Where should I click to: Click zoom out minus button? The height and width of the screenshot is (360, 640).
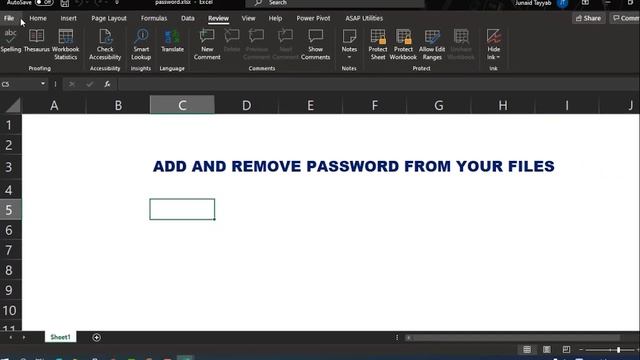pos(581,350)
